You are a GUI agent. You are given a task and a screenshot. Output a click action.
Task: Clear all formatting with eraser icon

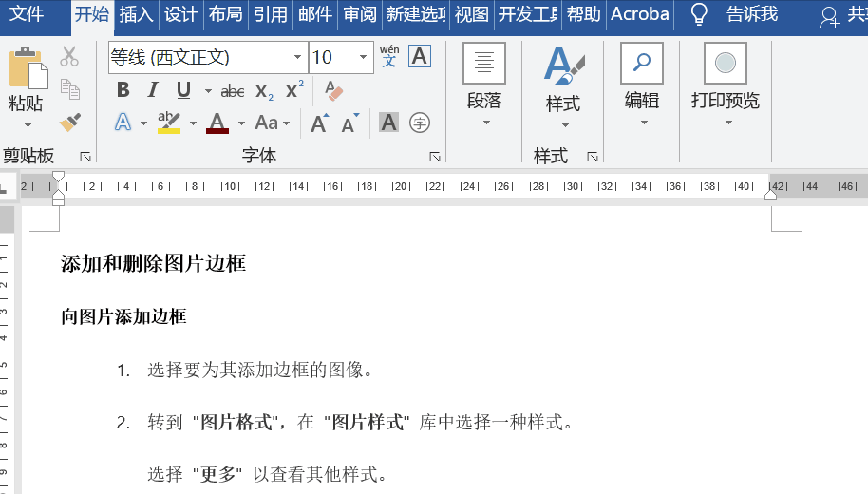[333, 90]
